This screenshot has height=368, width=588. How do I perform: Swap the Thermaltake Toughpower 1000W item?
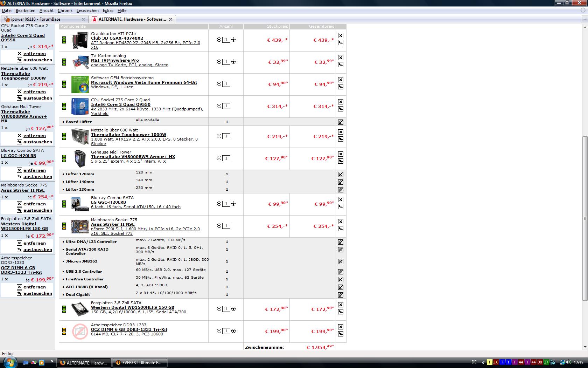(341, 139)
